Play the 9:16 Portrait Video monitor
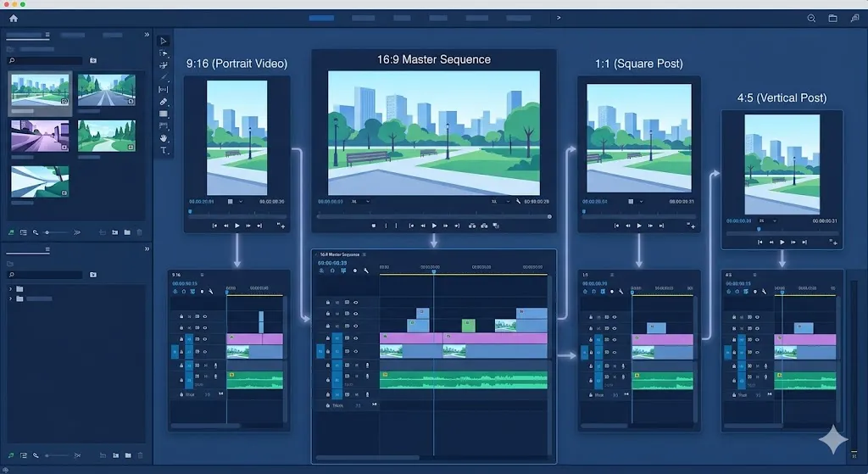Screen dimensions: 868x474 (237, 226)
